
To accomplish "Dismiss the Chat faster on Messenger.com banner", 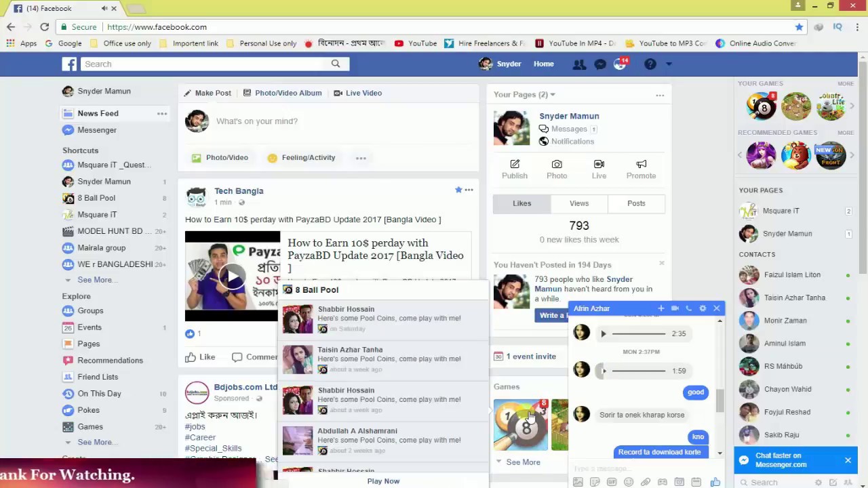I will [848, 460].
